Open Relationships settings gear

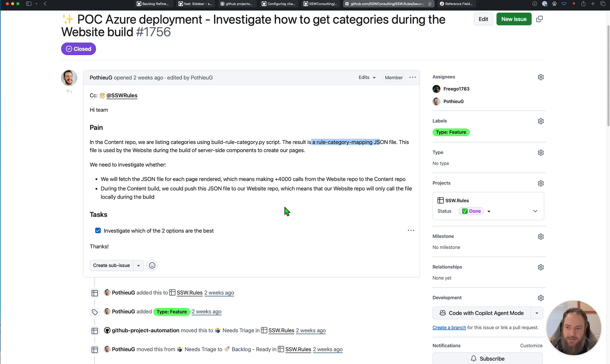click(541, 267)
